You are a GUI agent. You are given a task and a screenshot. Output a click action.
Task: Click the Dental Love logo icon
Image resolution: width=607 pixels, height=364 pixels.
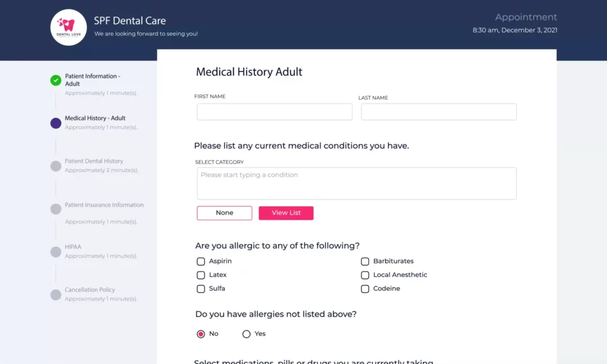click(68, 27)
